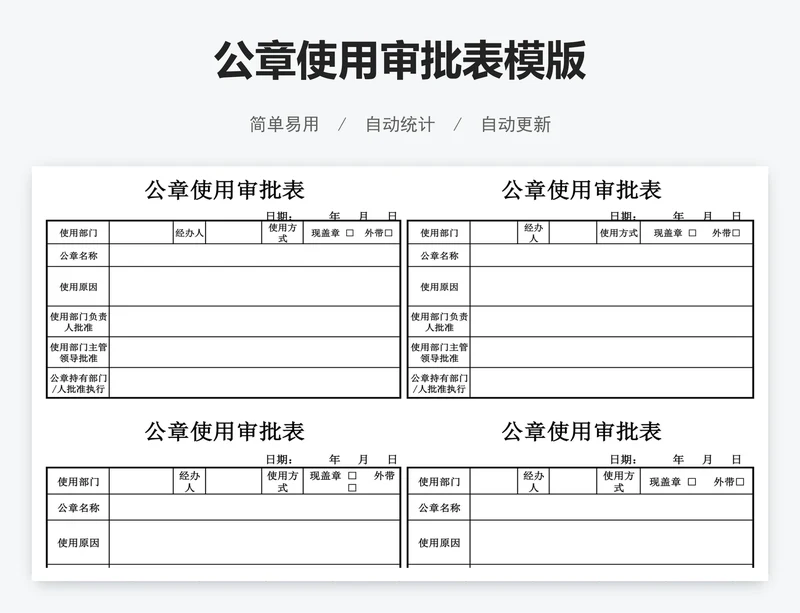Tick 外带 checkbox in top-right form
This screenshot has height=613, width=800.
736,233
